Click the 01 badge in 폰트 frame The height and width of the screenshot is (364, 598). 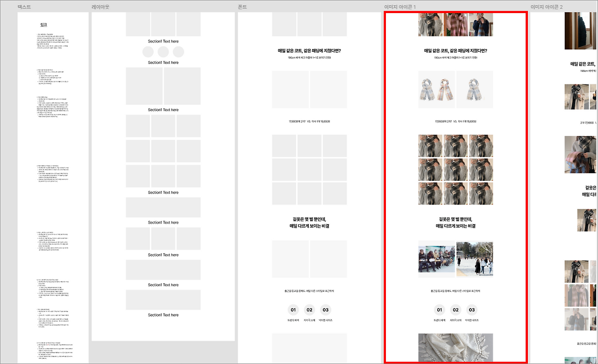(293, 310)
